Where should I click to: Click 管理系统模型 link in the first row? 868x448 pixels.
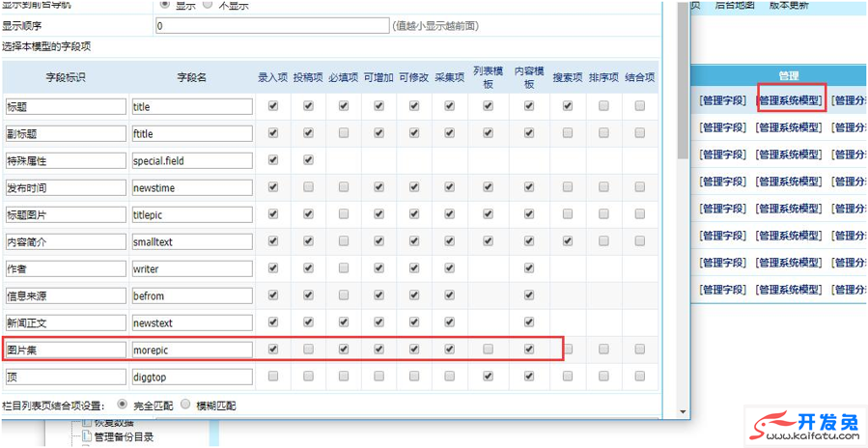tap(790, 100)
